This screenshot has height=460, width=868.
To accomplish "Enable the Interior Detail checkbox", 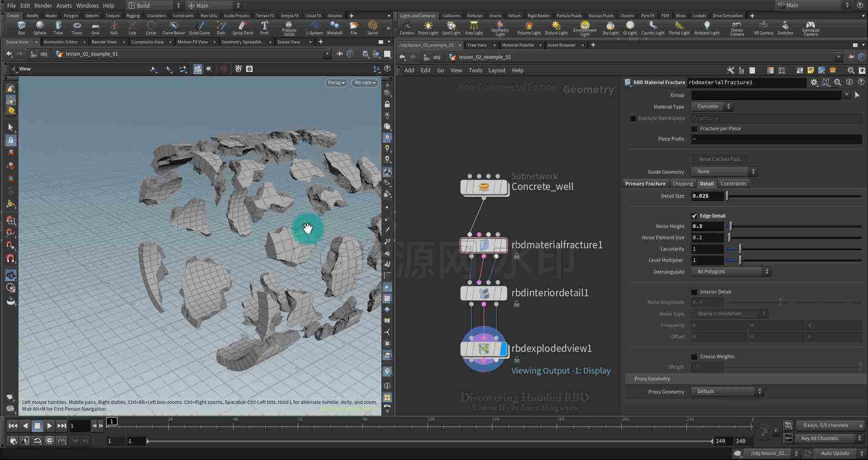I will coord(694,292).
